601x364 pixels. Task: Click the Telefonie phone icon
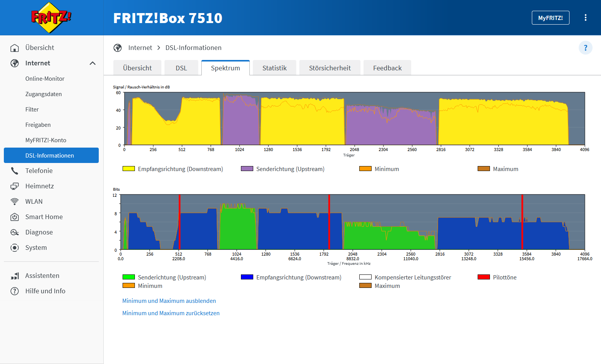coord(15,171)
